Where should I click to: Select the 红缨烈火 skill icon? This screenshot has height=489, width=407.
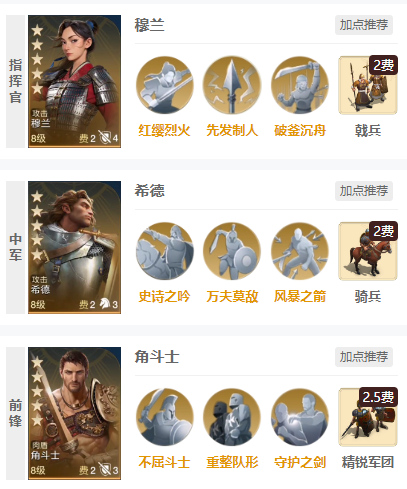coord(165,85)
